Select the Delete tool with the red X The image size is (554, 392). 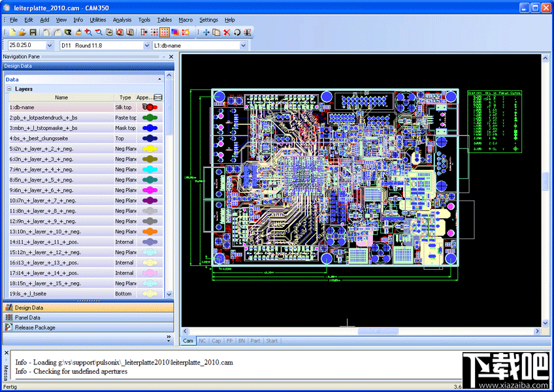226,31
